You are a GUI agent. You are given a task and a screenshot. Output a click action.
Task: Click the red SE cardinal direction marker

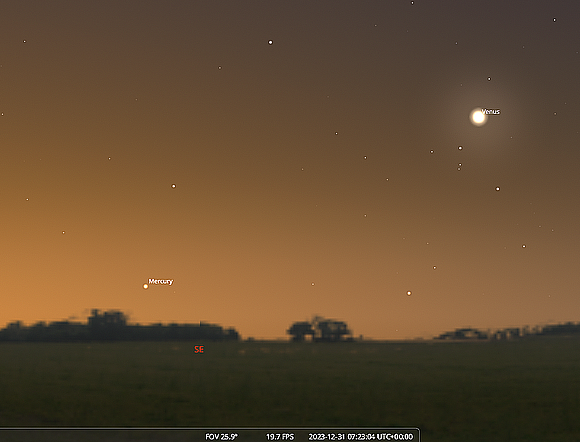[199, 350]
